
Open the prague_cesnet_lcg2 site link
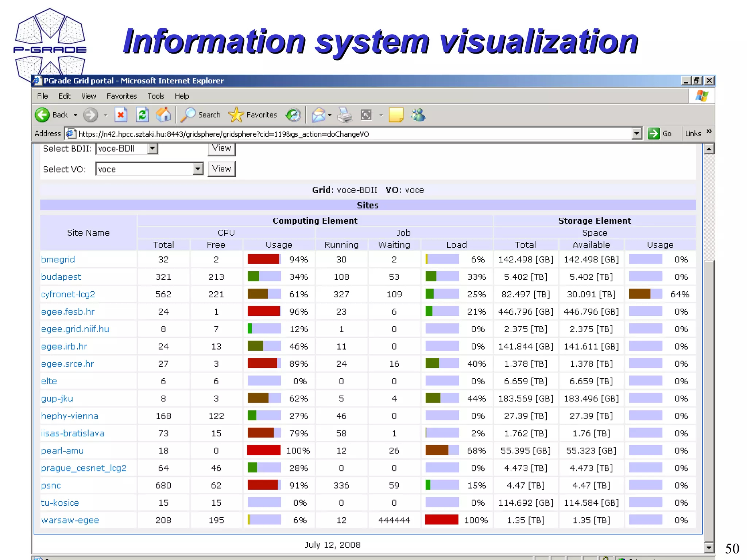(x=84, y=468)
